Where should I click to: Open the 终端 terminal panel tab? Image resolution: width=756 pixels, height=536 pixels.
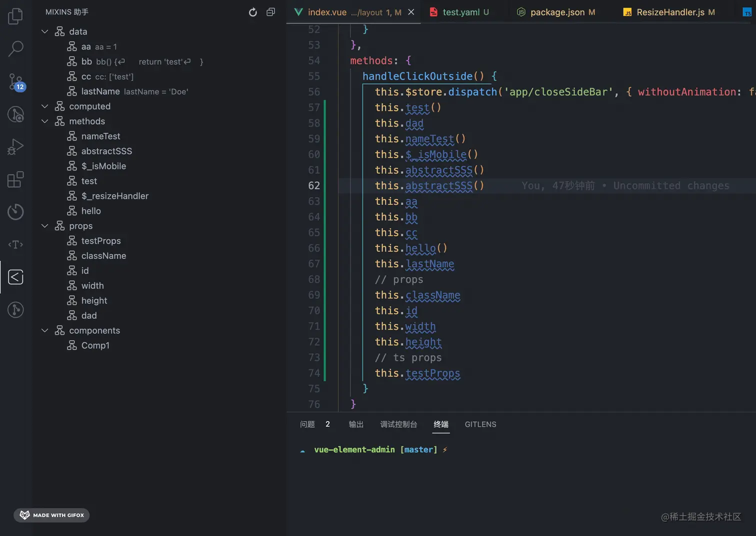click(441, 424)
